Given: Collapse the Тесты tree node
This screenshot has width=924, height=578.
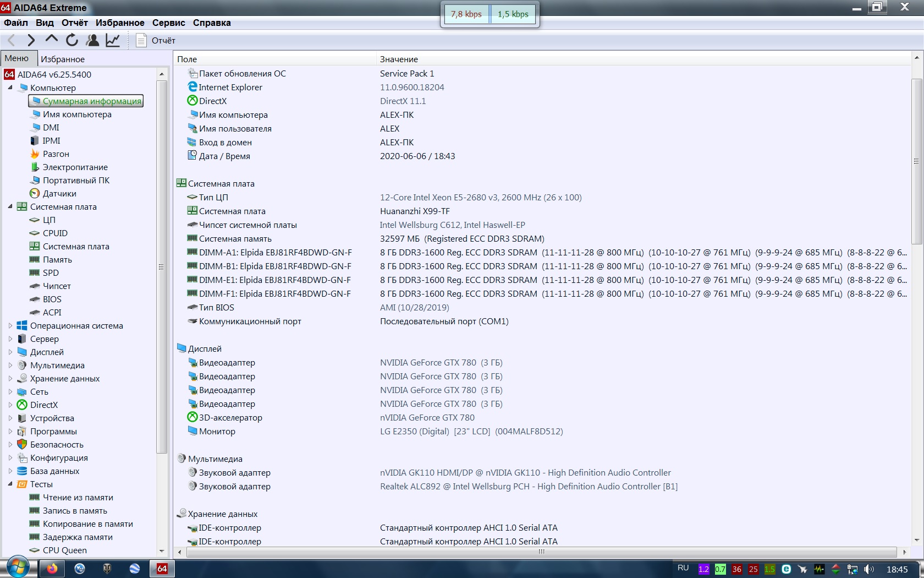Looking at the screenshot, I should tap(10, 484).
